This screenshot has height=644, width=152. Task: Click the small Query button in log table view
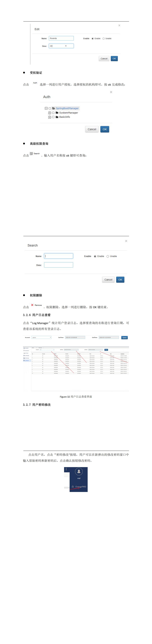tap(106, 350)
